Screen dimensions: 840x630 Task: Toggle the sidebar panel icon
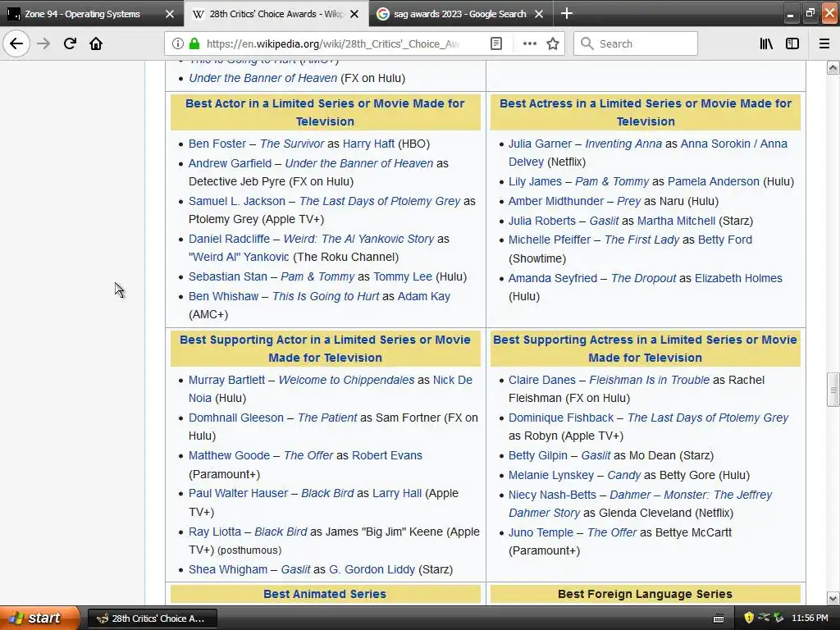click(792, 44)
